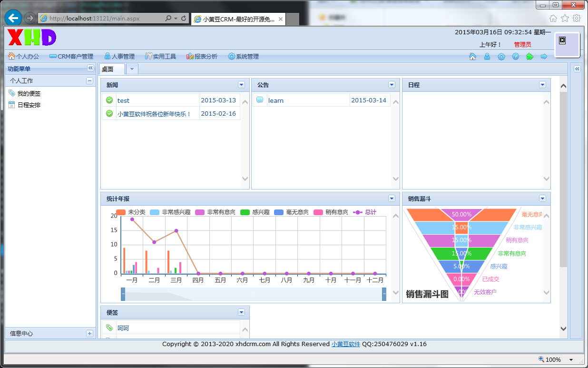The width and height of the screenshot is (588, 368).
Task: Toggle the 感兴趣 legend series
Action: [255, 212]
